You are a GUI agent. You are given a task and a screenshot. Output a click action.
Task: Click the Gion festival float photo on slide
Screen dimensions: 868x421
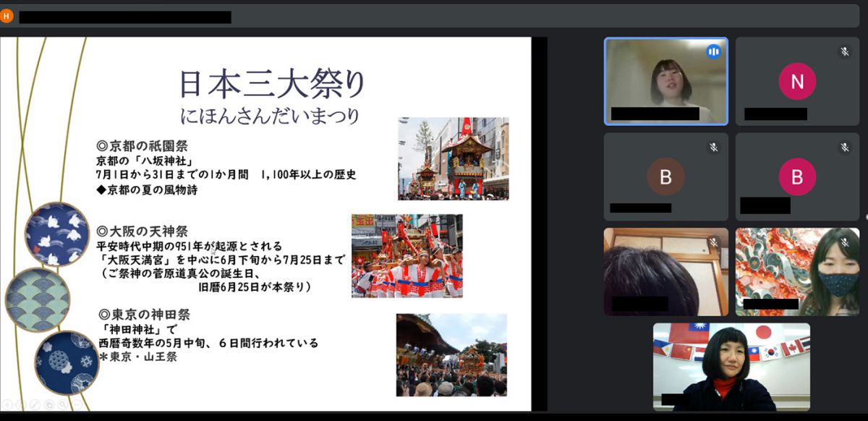pyautogui.click(x=453, y=158)
